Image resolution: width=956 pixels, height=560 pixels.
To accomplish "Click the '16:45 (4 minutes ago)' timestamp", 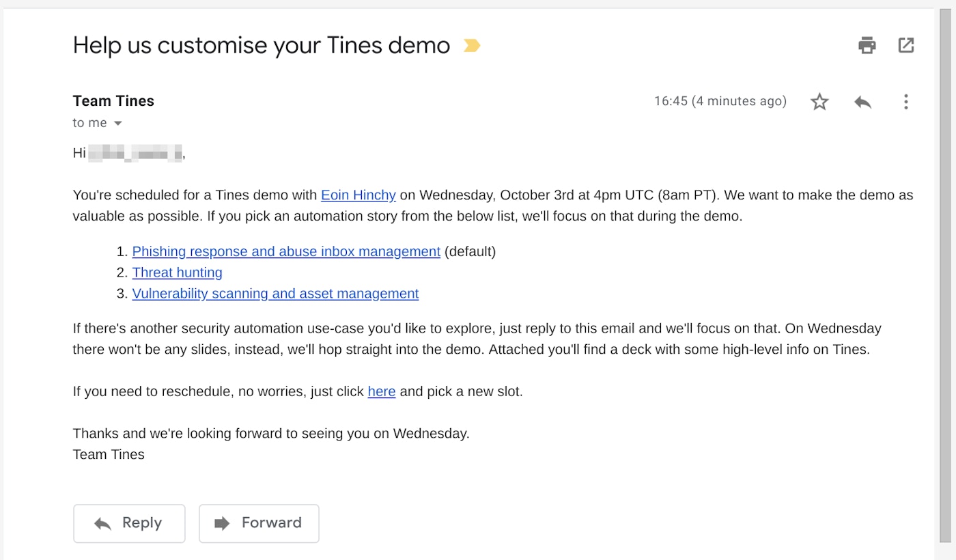I will click(x=720, y=102).
